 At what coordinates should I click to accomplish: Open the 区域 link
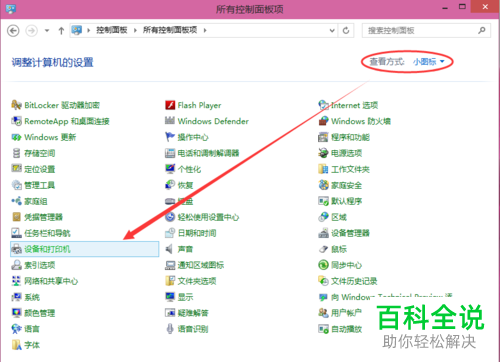[339, 217]
